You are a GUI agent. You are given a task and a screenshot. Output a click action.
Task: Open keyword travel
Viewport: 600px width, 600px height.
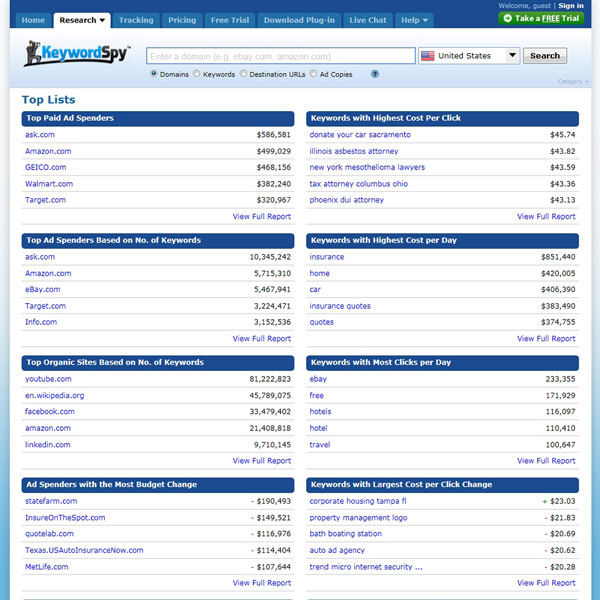point(320,445)
